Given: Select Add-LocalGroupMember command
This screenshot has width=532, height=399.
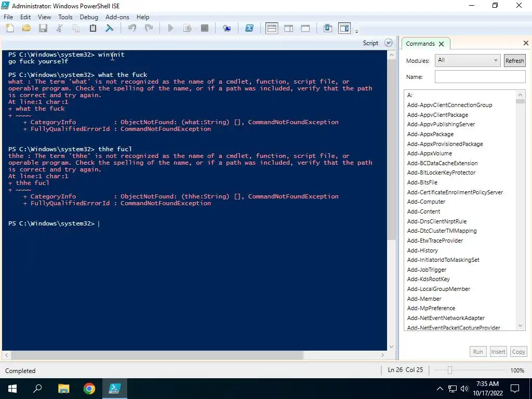Looking at the screenshot, I should (438, 289).
